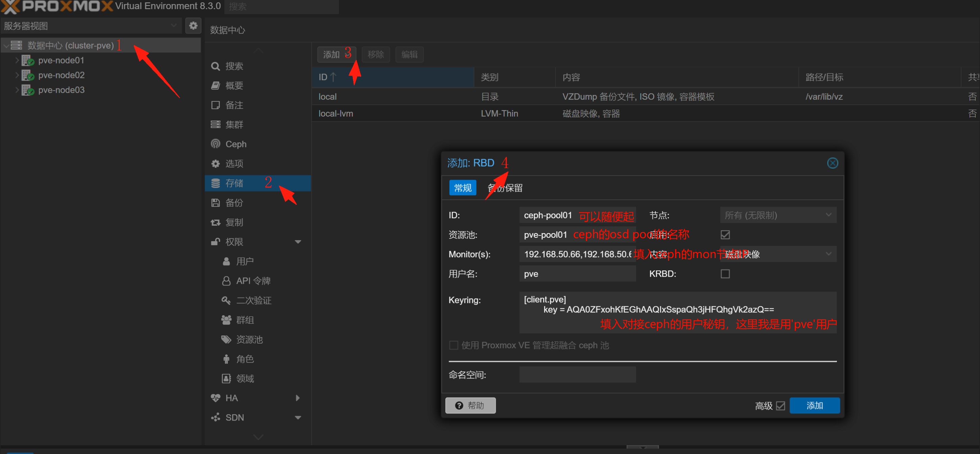Sort by the Type (类别) column header
The height and width of the screenshot is (454, 980).
[515, 77]
